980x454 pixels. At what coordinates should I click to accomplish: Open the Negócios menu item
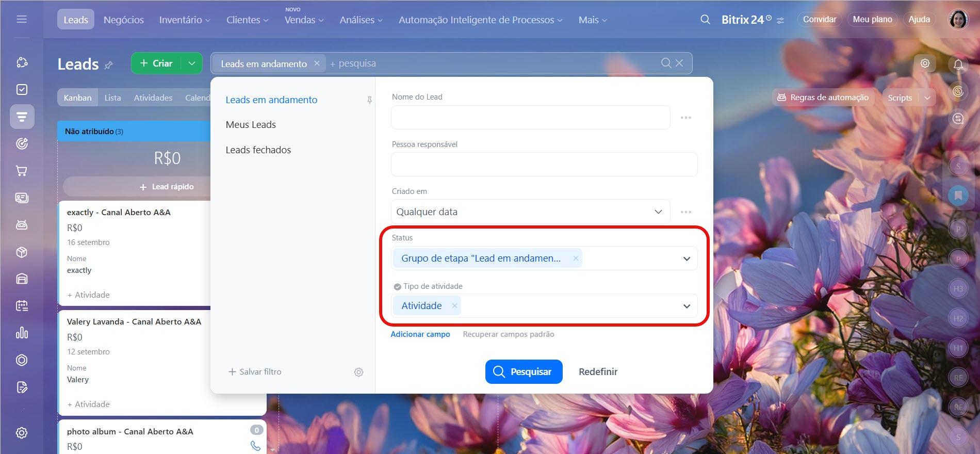[124, 20]
